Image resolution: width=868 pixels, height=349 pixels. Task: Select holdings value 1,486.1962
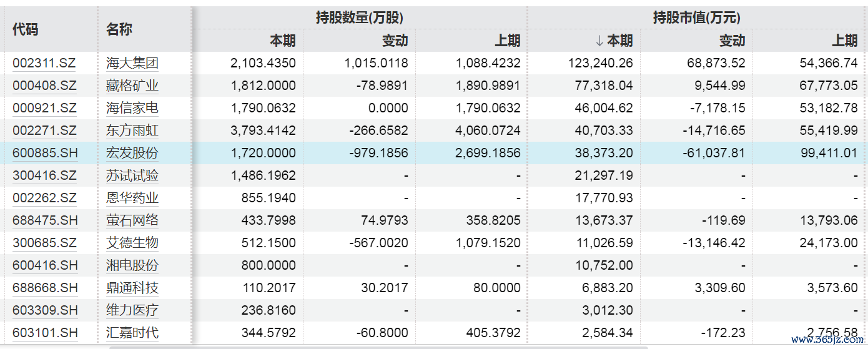(x=263, y=175)
